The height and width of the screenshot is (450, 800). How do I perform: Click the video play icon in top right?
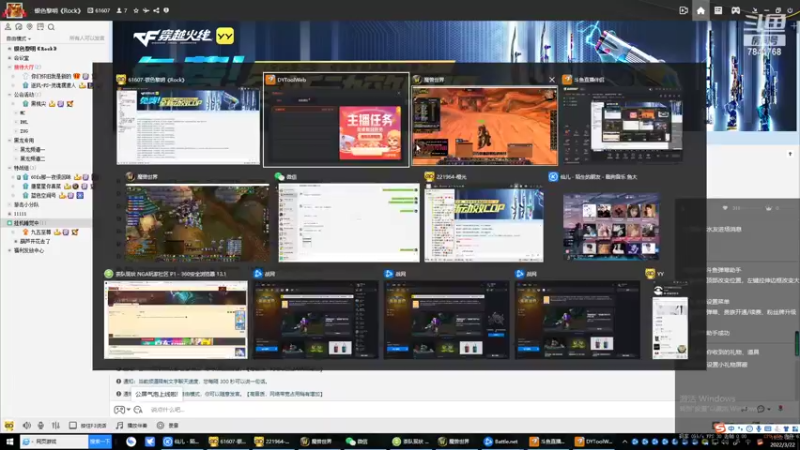[x=684, y=10]
